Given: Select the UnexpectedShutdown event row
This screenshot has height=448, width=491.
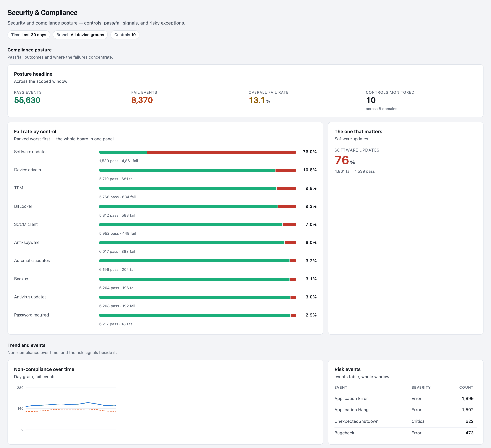Looking at the screenshot, I should 406,421.
